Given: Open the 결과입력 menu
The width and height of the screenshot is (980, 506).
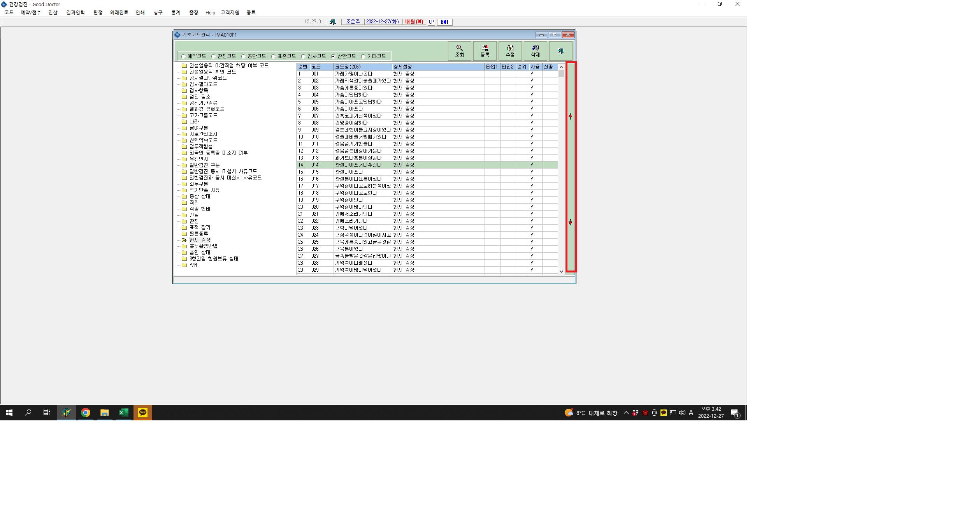Looking at the screenshot, I should 76,12.
